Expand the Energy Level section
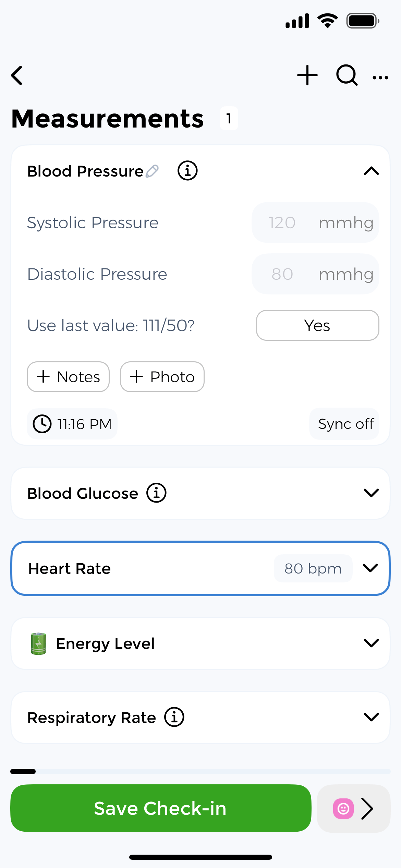 371,643
